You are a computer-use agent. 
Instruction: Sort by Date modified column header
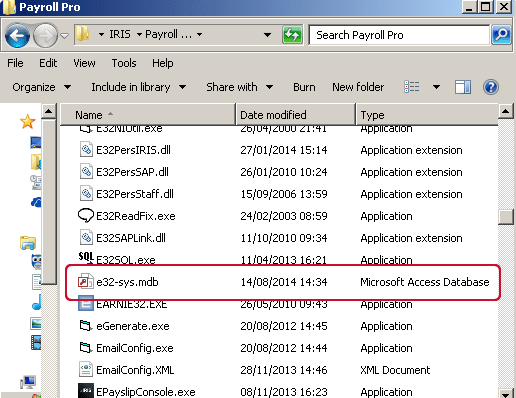[x=295, y=115]
